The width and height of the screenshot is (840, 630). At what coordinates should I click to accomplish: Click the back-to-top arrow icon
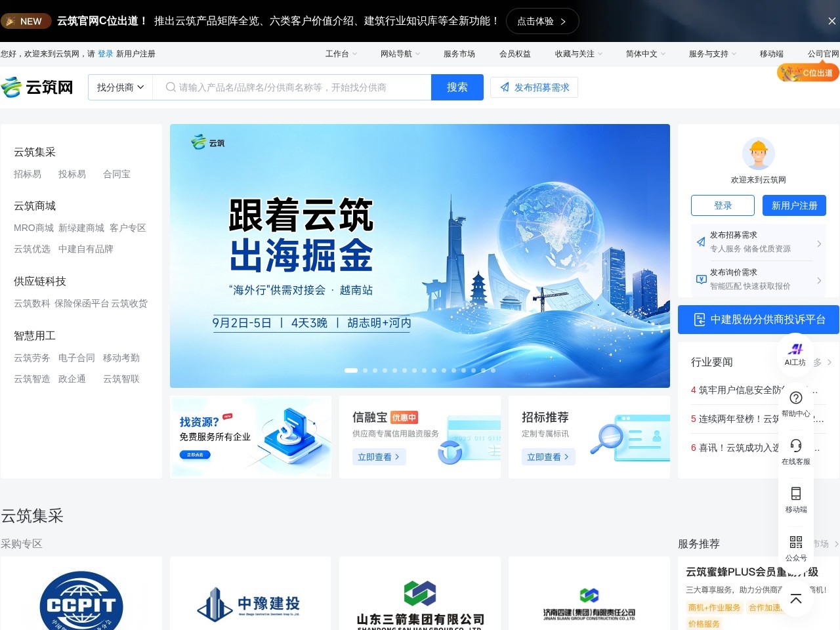[x=796, y=598]
